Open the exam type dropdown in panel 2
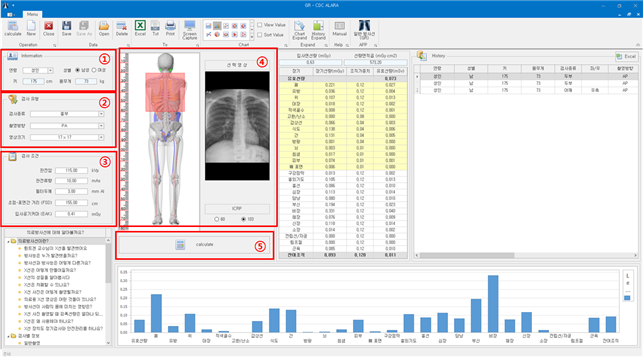This screenshot has width=643, height=360. (101, 114)
